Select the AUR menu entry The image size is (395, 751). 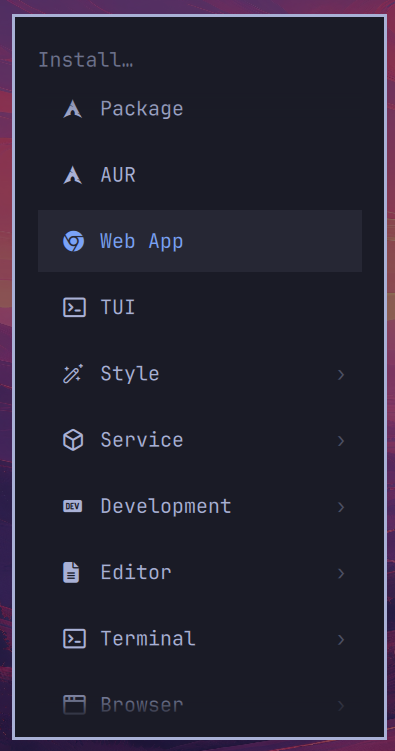(x=200, y=175)
